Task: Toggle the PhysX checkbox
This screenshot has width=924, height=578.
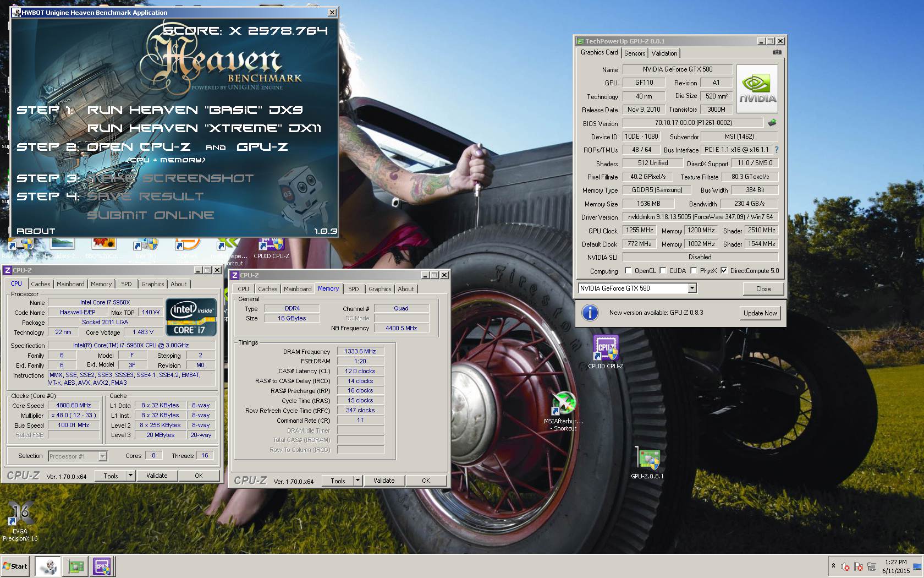Action: point(694,271)
